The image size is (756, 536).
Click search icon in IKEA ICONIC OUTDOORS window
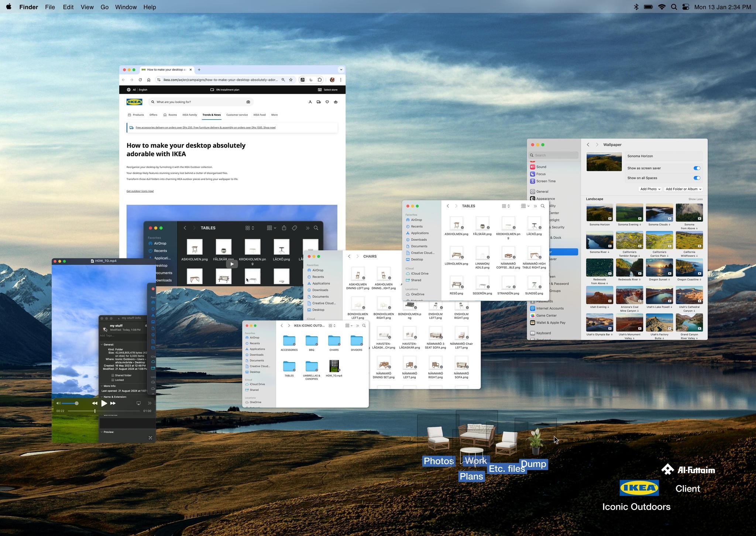(x=364, y=326)
